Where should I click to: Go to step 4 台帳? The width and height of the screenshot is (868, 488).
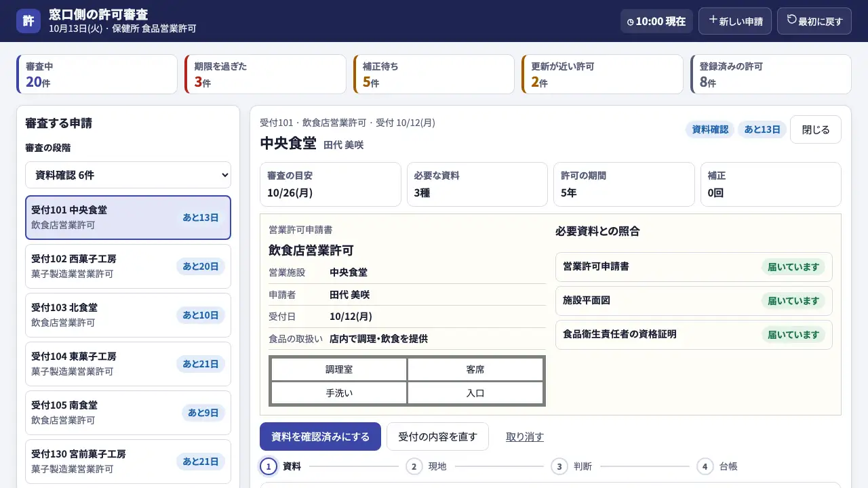[717, 466]
